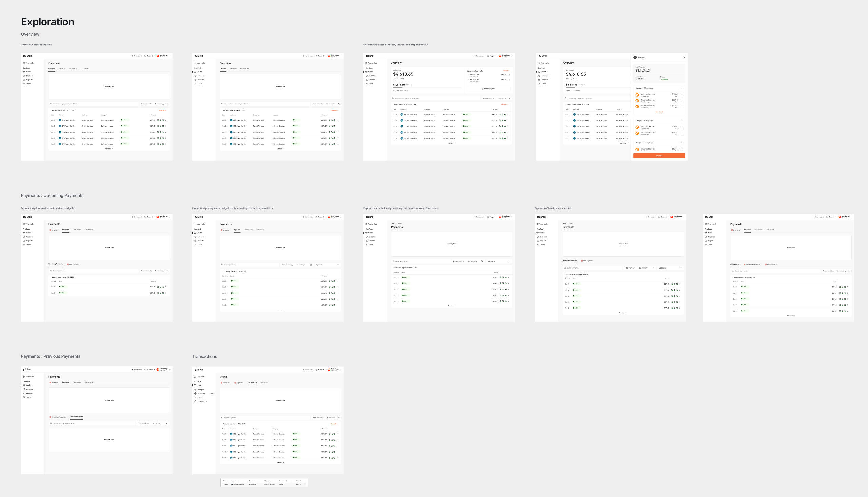Click the Grubhub Seamless merchant icon in Payment panel
The image size is (868, 497).
tap(637, 95)
